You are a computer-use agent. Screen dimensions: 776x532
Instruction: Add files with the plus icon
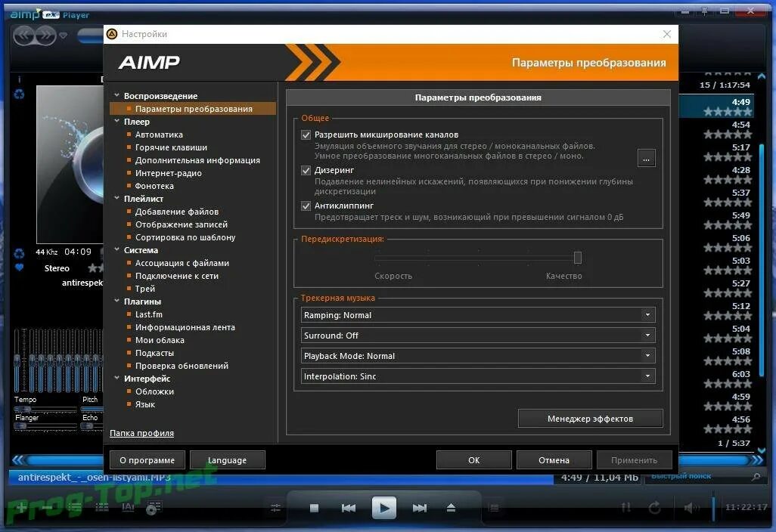click(20, 507)
